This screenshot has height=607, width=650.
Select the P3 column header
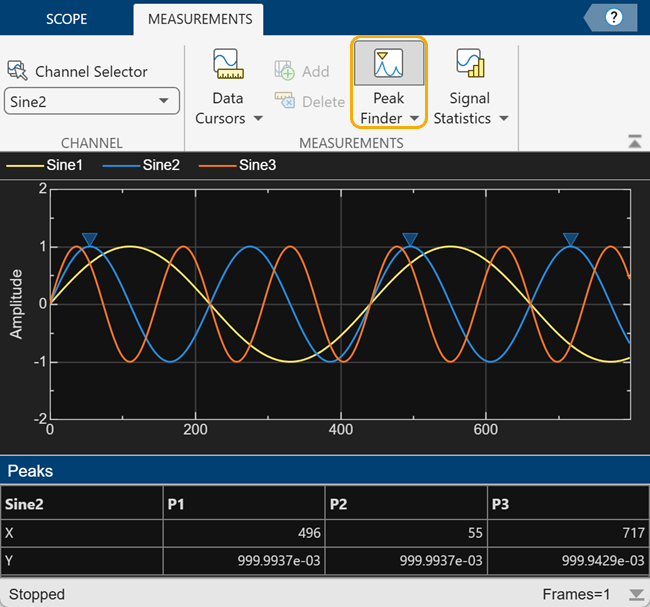click(x=568, y=503)
